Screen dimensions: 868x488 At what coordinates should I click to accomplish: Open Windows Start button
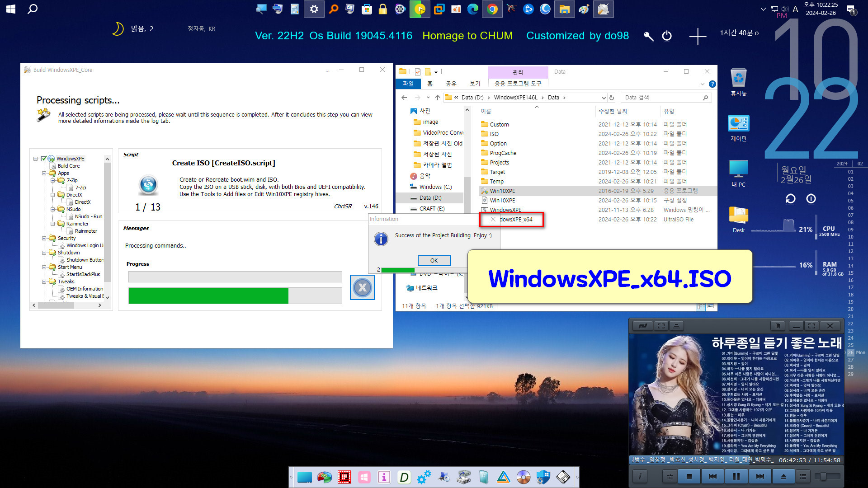click(11, 9)
